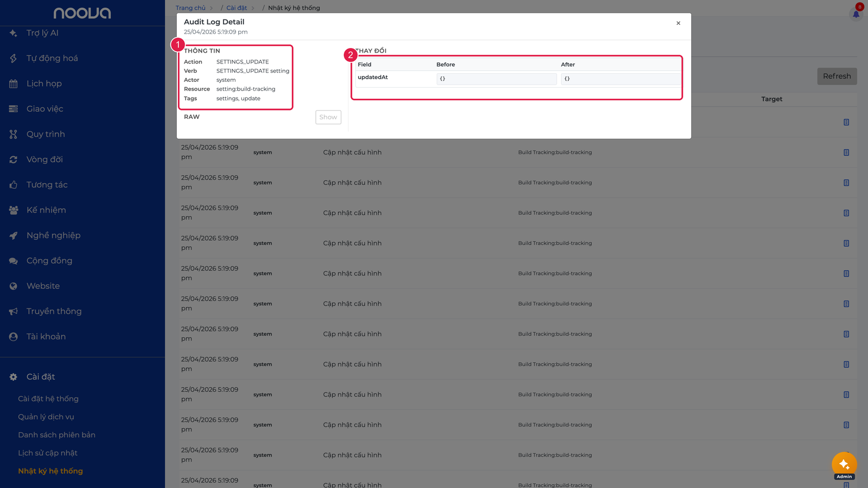Click the Audit Log Detail title
This screenshot has width=868, height=488.
(x=214, y=22)
